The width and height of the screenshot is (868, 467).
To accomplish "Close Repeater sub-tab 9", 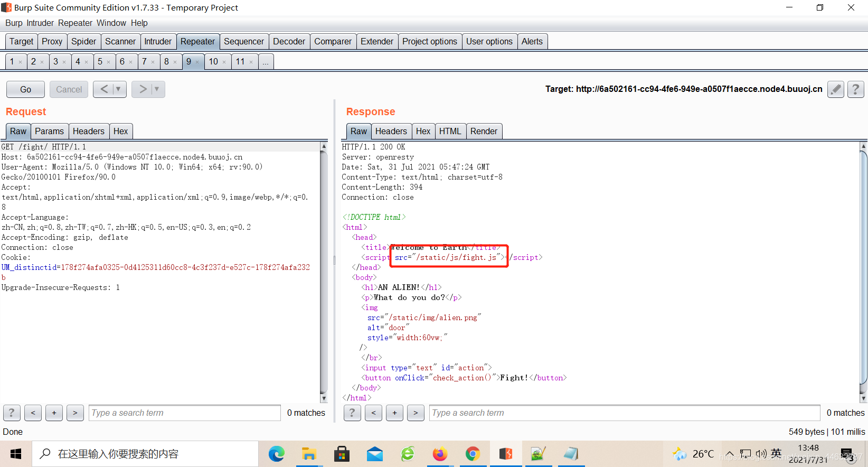I will click(197, 62).
